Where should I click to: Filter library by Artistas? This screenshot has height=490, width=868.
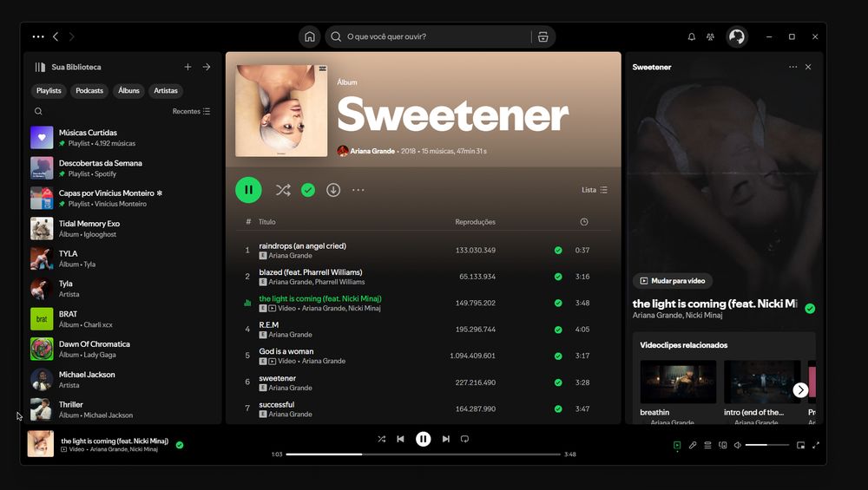[x=166, y=91]
